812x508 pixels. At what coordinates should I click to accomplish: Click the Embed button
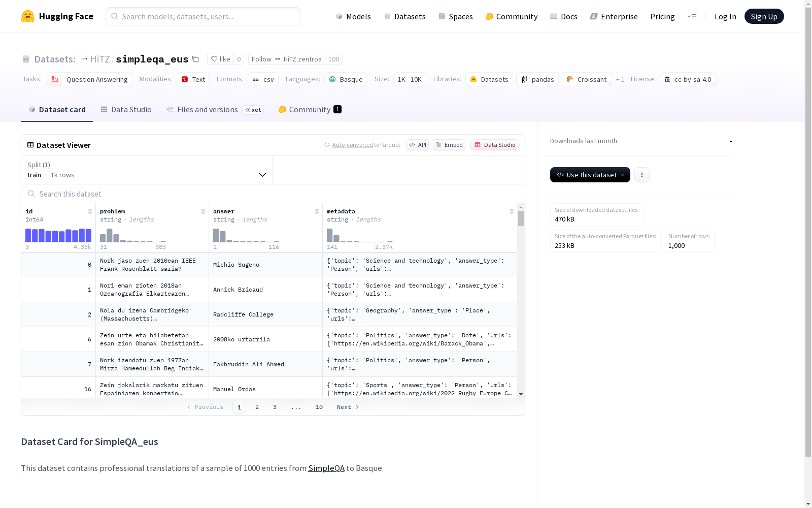point(449,145)
